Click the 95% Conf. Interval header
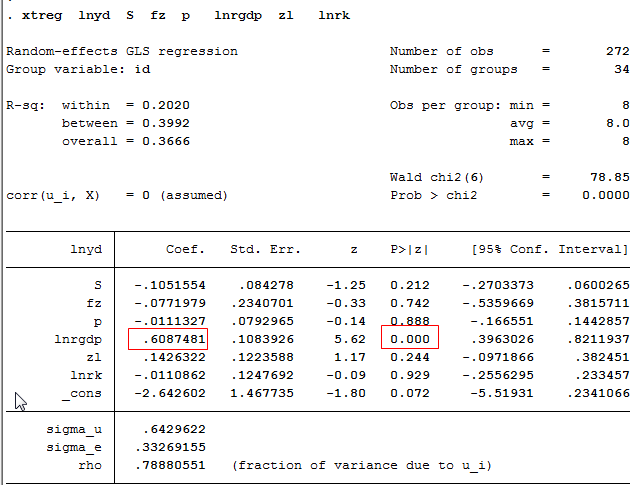630x485 pixels. coord(545,250)
